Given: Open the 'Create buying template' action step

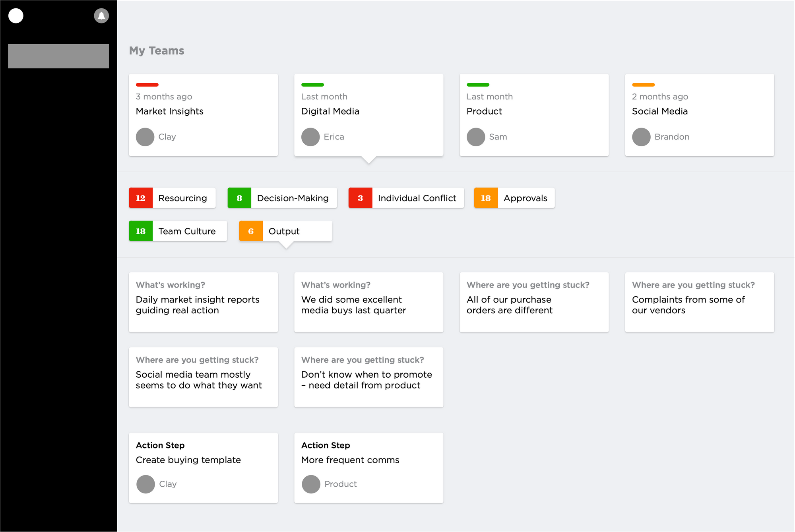Looking at the screenshot, I should pyautogui.click(x=204, y=468).
